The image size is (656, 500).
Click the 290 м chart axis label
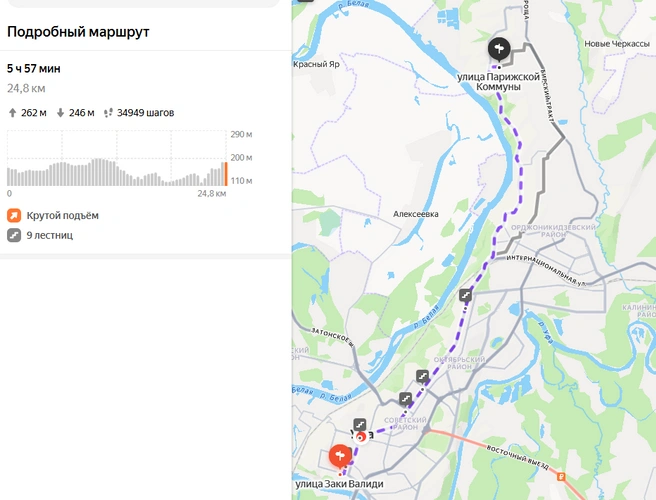pos(241,134)
